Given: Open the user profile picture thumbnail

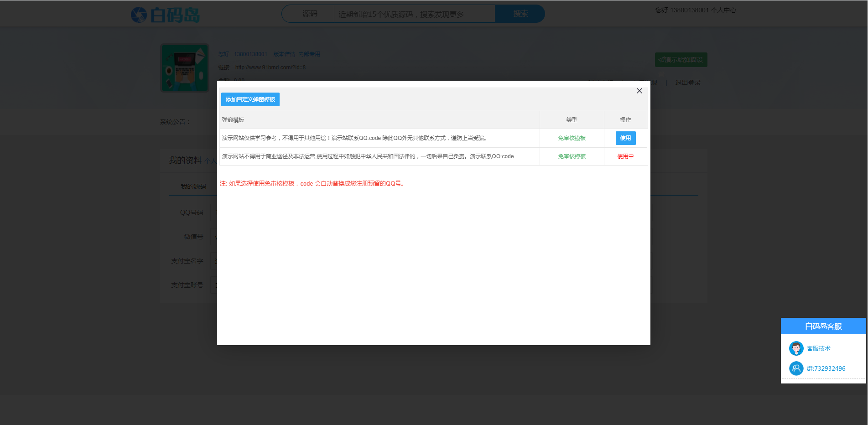Looking at the screenshot, I should (x=184, y=67).
